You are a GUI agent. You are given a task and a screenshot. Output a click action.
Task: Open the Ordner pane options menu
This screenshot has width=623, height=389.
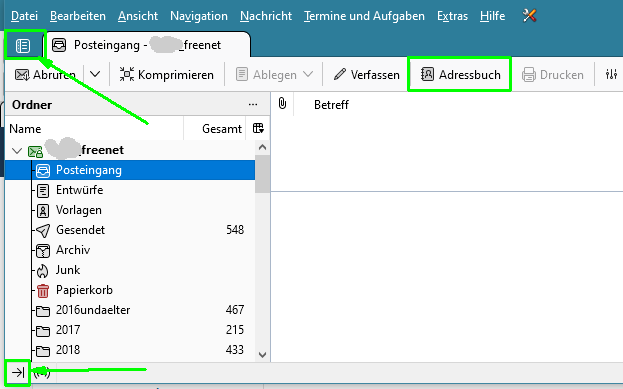point(253,105)
